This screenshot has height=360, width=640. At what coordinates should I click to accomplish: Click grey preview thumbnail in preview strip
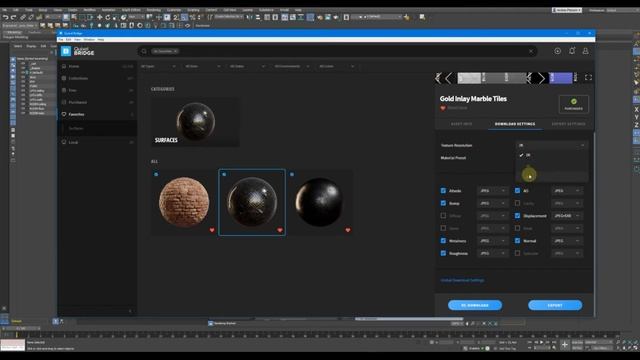(469, 78)
